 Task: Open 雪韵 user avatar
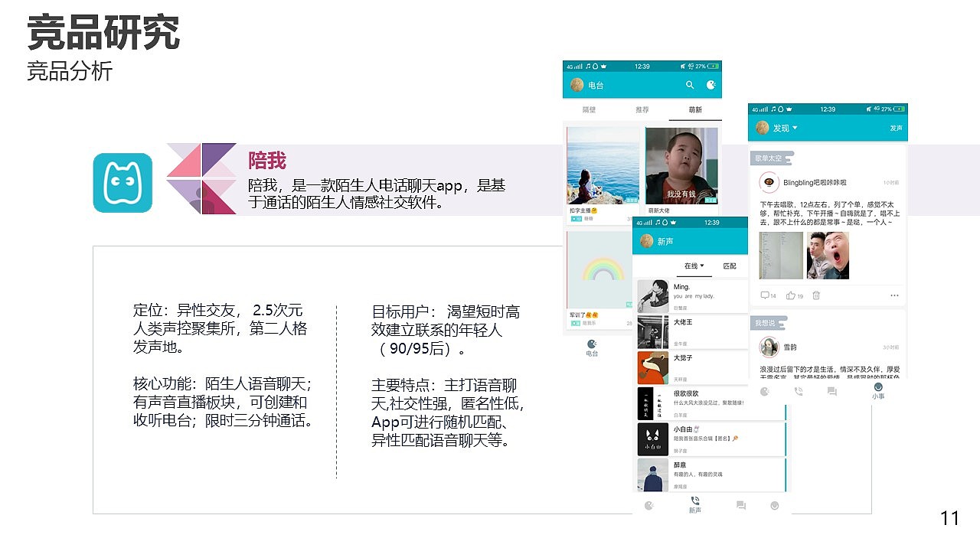pyautogui.click(x=769, y=347)
